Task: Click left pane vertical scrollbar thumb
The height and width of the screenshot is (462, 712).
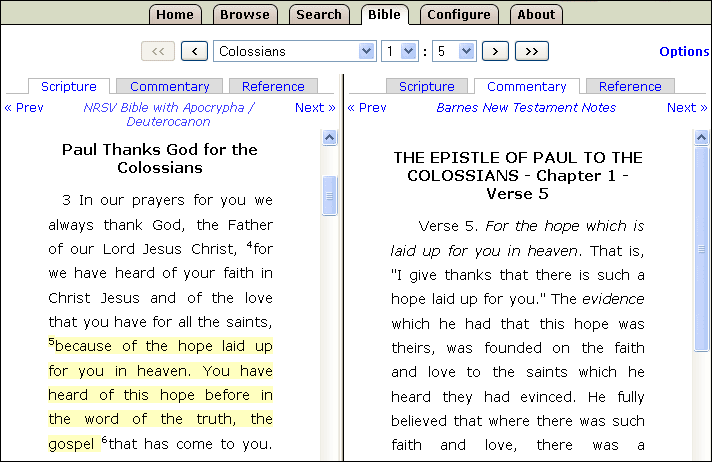Action: pyautogui.click(x=329, y=196)
